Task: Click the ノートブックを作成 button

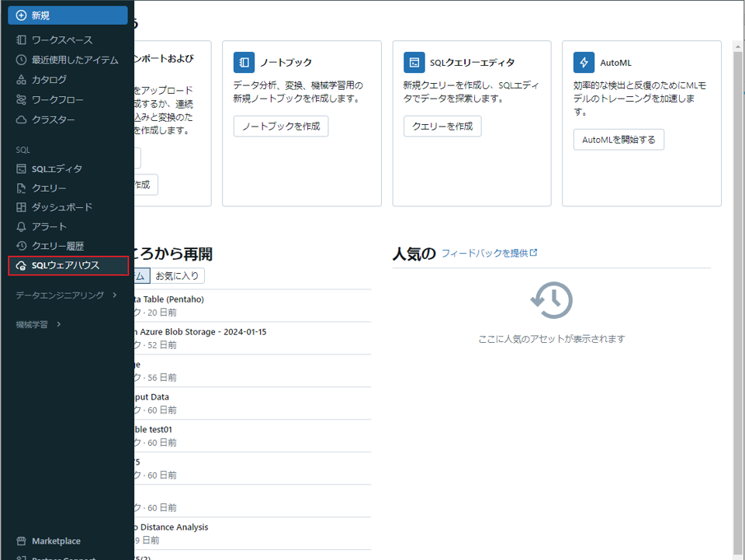Action: (281, 126)
